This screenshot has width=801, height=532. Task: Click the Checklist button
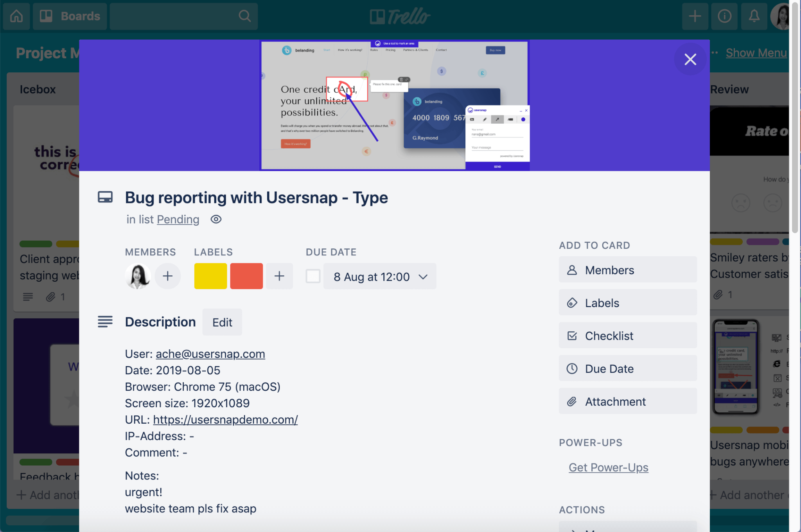point(628,336)
